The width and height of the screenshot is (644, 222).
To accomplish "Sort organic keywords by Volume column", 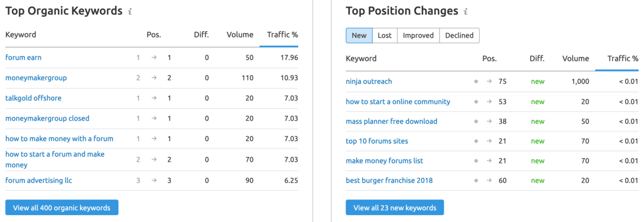I will pyautogui.click(x=240, y=35).
